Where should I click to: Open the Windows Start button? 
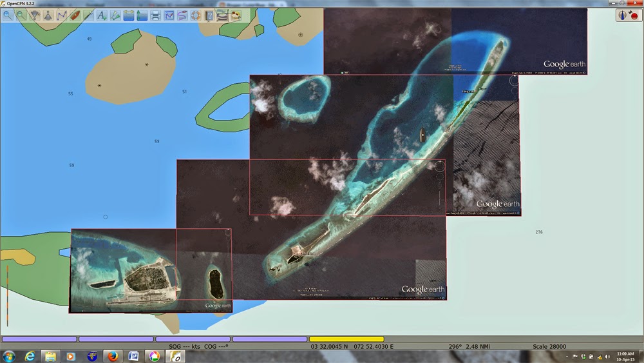(8, 357)
